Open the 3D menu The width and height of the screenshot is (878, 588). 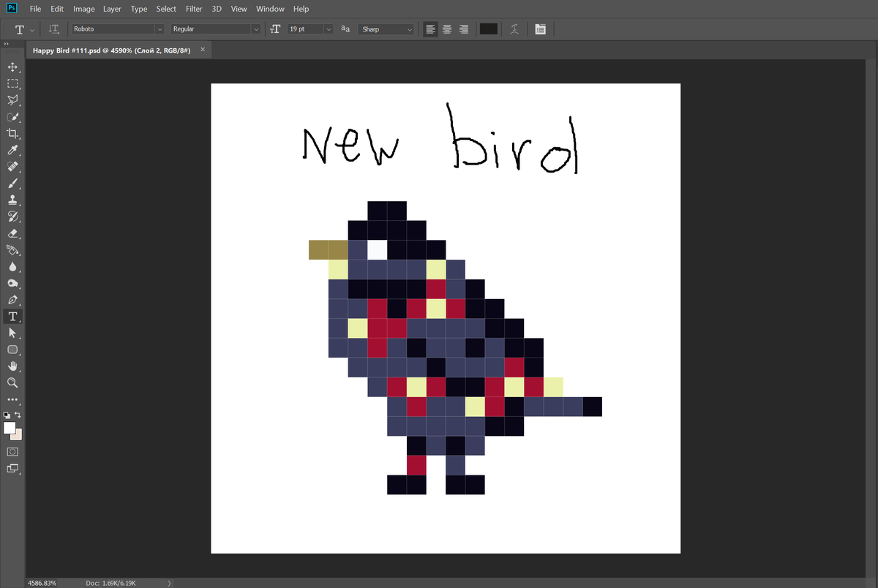tap(217, 9)
